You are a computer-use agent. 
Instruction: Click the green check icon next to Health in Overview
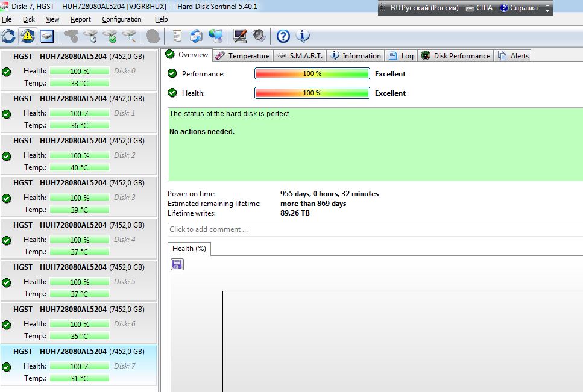(172, 93)
